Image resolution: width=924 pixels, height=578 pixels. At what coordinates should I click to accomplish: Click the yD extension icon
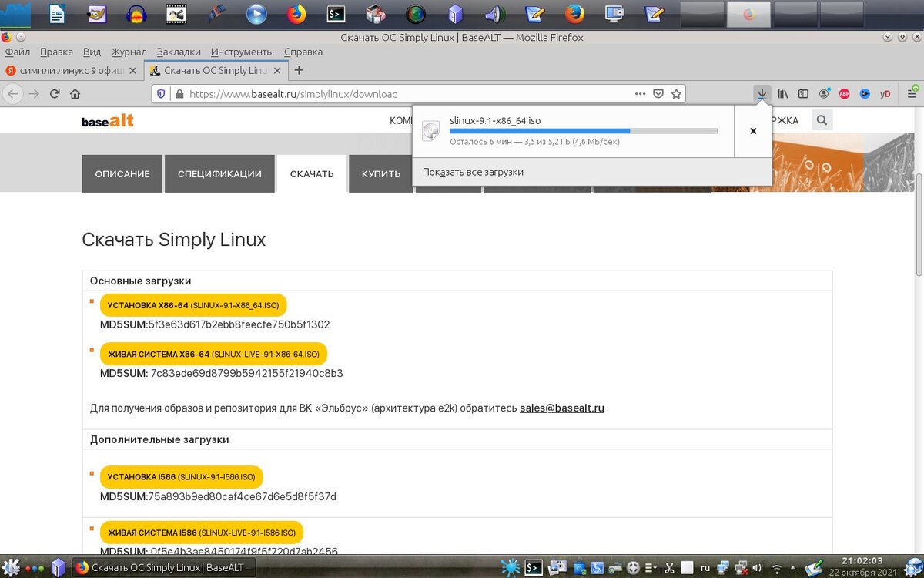point(885,94)
